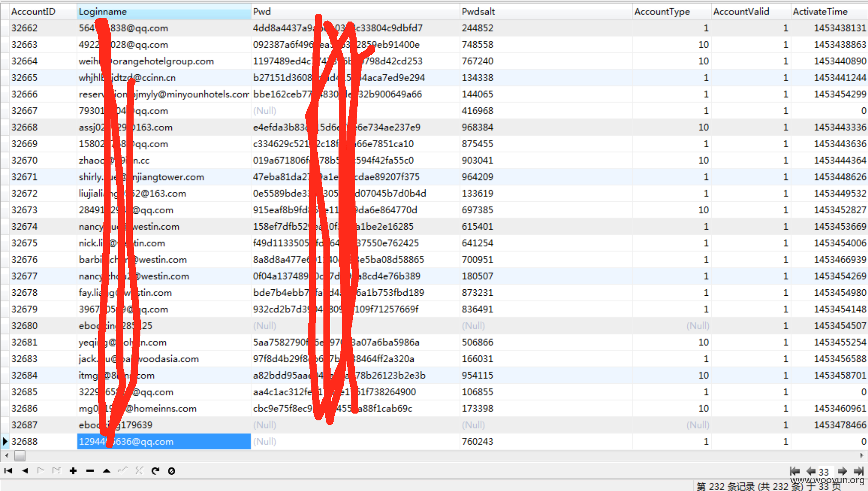
Task: Select the (Null) Pwdsalt cell in row 32680
Action: click(x=546, y=326)
